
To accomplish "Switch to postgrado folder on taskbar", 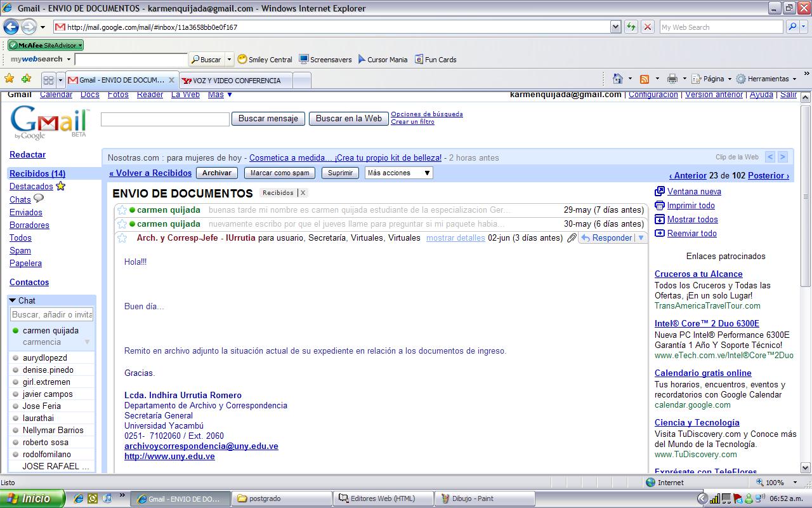I will click(x=282, y=498).
